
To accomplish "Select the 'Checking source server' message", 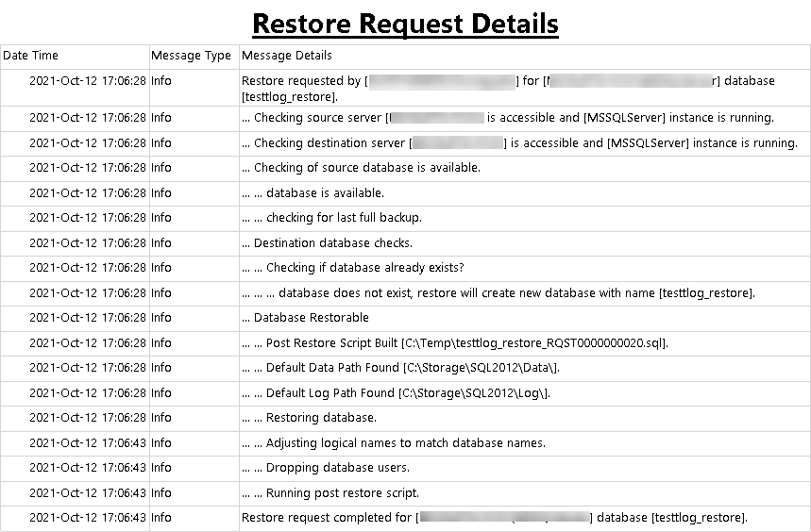I will coord(319,118).
